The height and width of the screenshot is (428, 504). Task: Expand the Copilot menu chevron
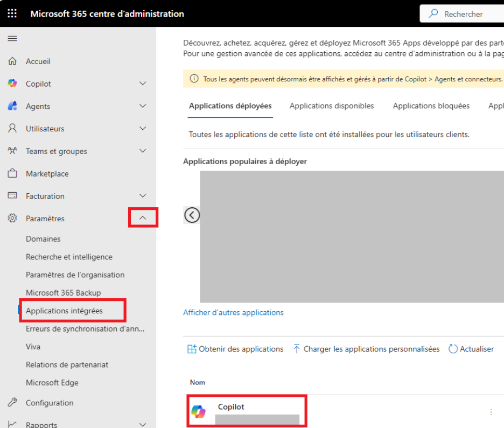click(x=143, y=83)
